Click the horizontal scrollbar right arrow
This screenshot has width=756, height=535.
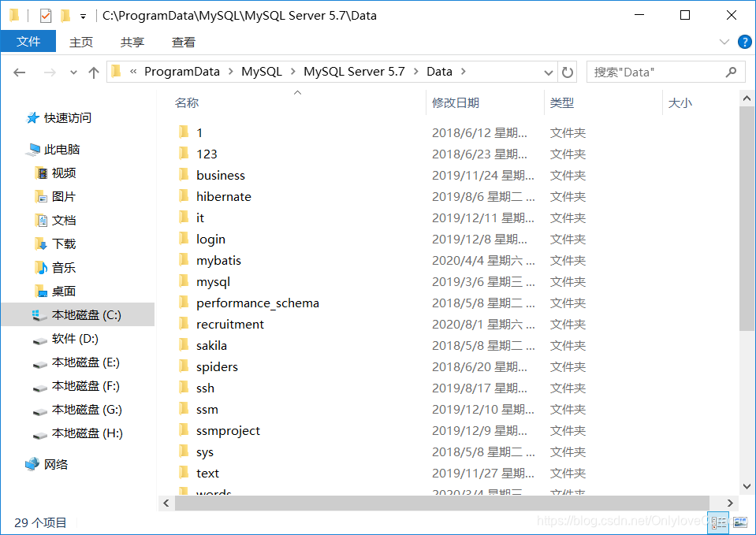(x=729, y=503)
